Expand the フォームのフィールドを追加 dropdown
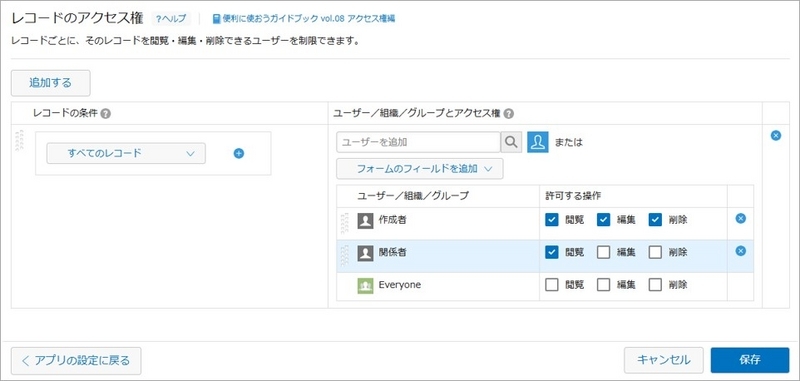 419,169
